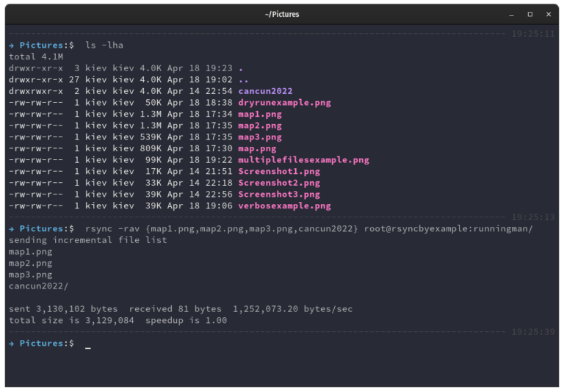Viewport: 564px width, 392px height.
Task: Click the arrow icon at last prompt
Action: pyautogui.click(x=12, y=344)
